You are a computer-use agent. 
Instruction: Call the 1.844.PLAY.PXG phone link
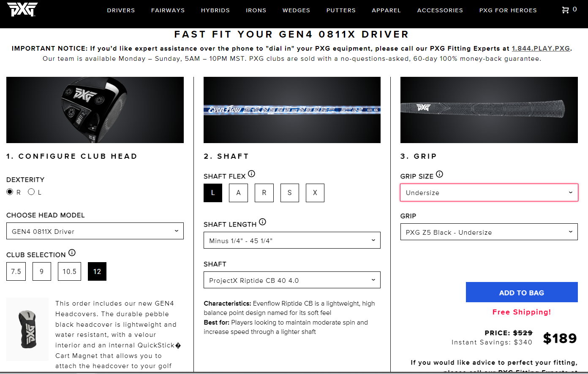click(x=541, y=49)
